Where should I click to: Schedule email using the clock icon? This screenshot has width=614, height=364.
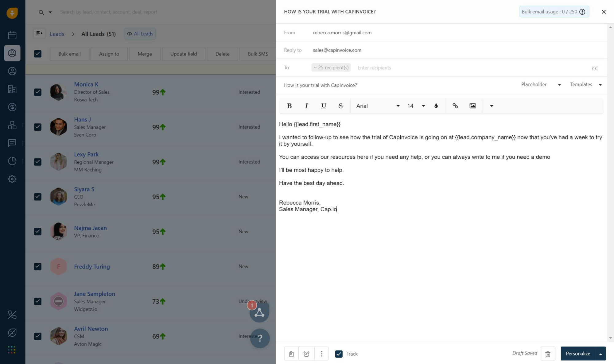(306, 354)
